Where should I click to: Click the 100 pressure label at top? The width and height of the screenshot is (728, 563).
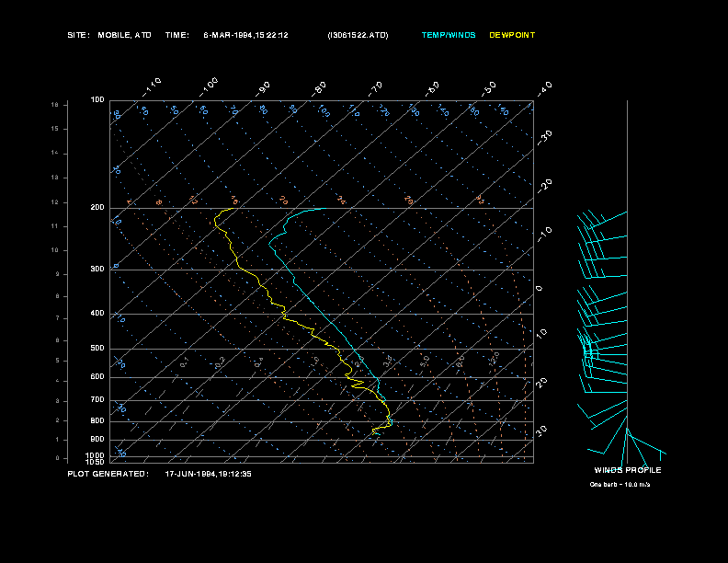pos(97,100)
